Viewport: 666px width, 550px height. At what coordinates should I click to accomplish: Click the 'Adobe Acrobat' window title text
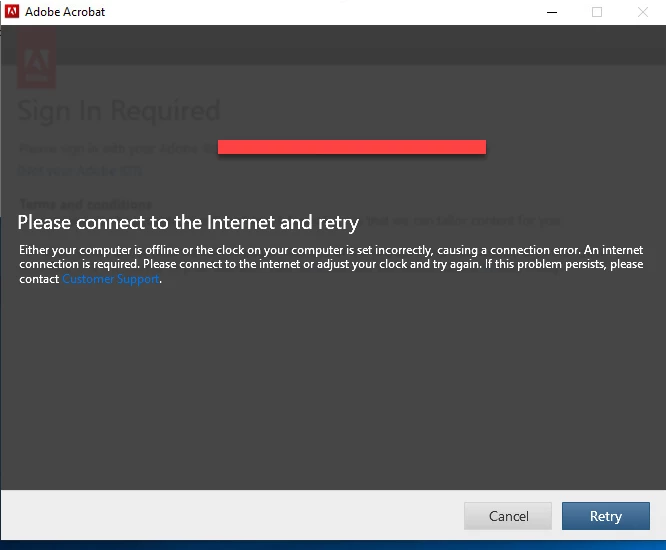point(65,12)
